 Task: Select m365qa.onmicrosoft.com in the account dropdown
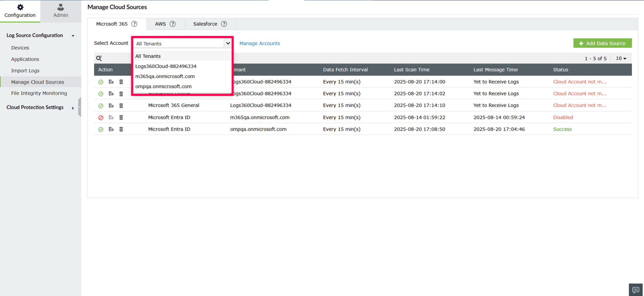(x=182, y=76)
